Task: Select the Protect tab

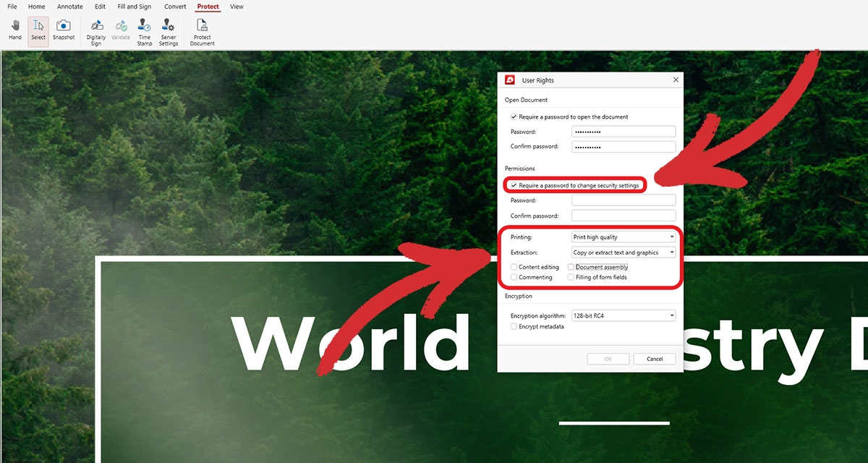Action: point(208,7)
